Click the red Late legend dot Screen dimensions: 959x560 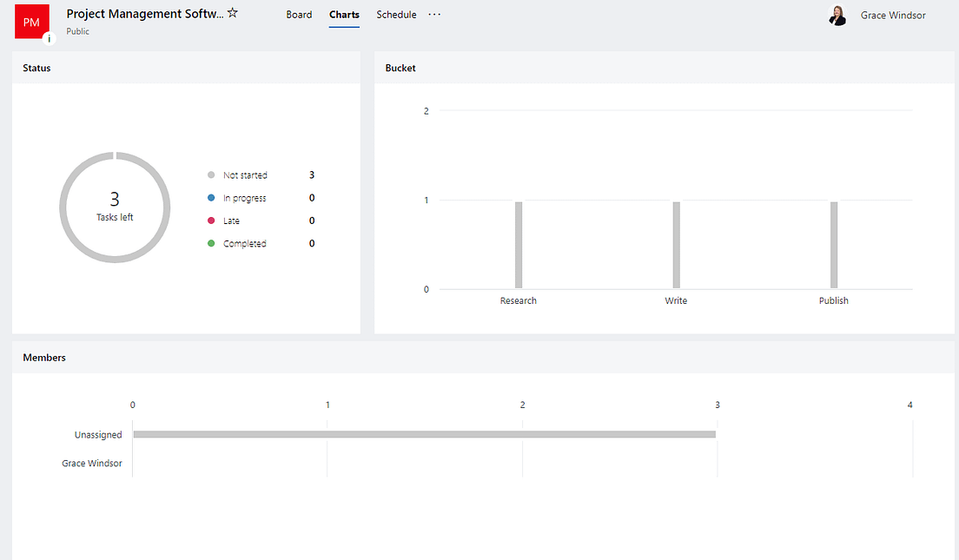point(211,220)
